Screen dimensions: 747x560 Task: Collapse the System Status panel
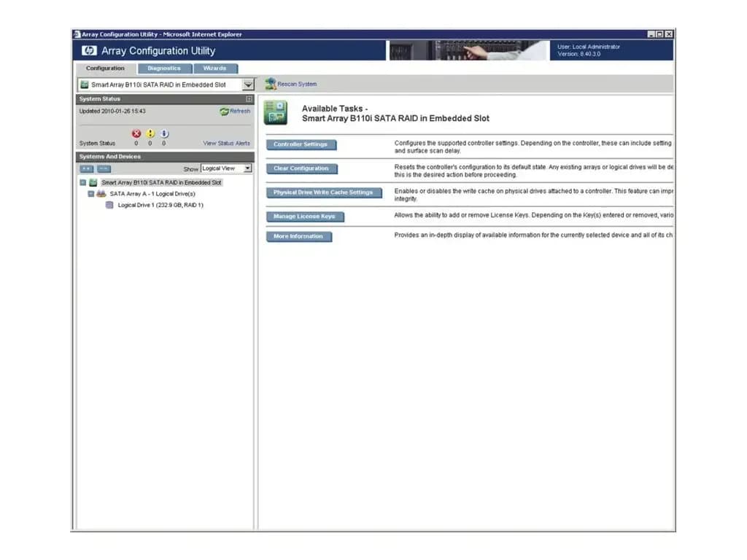pos(249,99)
